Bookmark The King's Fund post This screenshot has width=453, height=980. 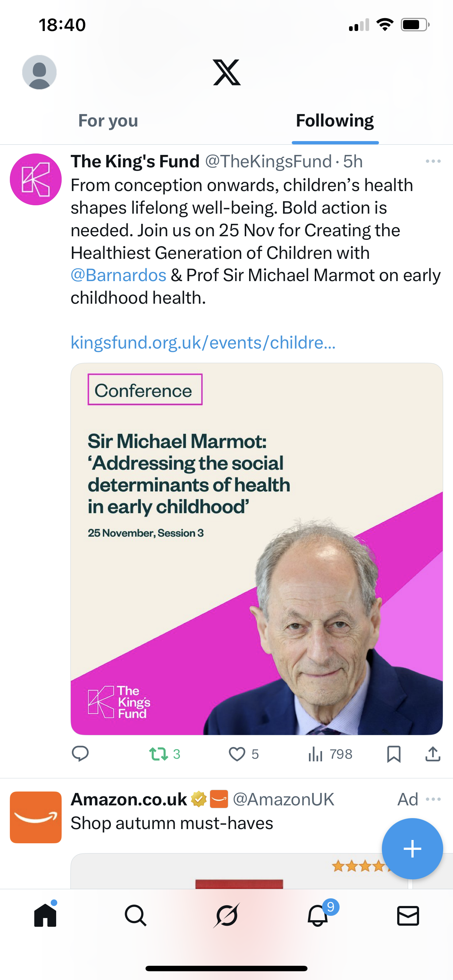[394, 754]
